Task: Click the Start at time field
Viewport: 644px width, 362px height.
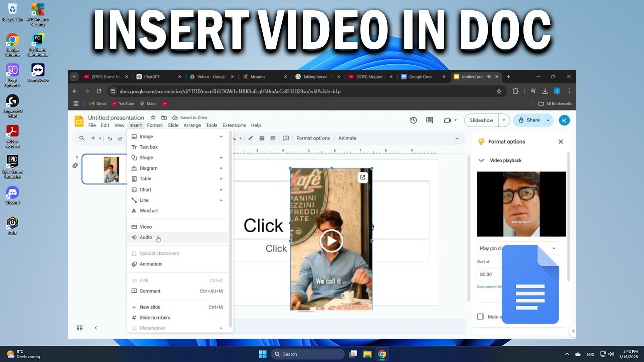Action: click(x=488, y=274)
